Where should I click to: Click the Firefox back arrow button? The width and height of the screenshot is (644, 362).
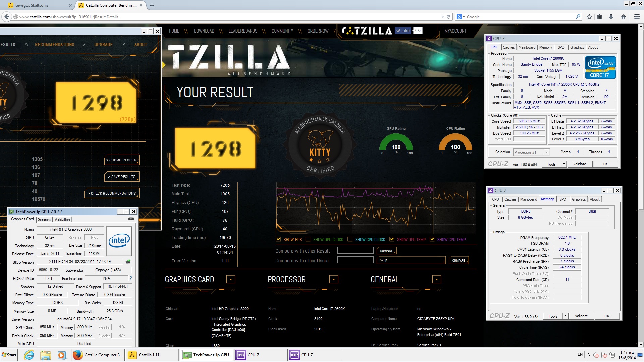(x=6, y=17)
